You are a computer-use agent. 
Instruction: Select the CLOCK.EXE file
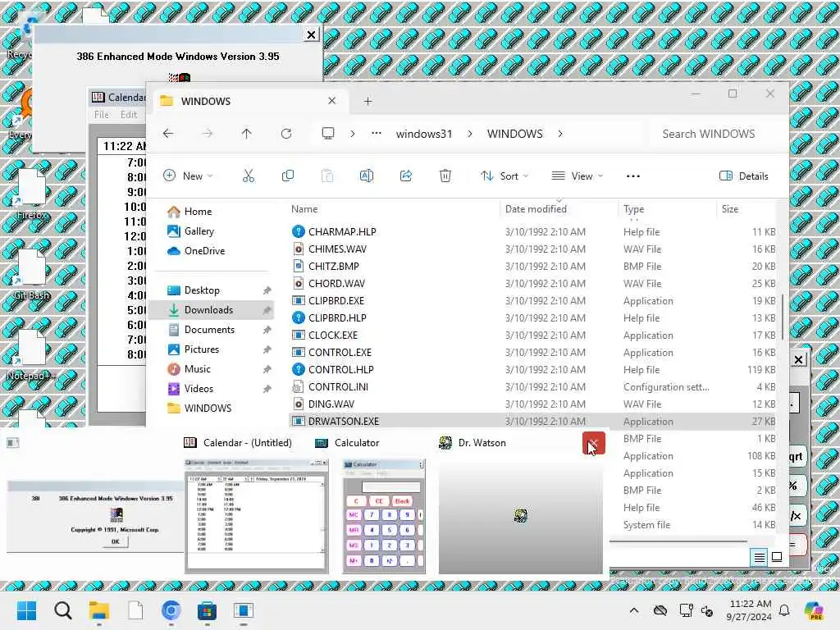click(x=532, y=335)
